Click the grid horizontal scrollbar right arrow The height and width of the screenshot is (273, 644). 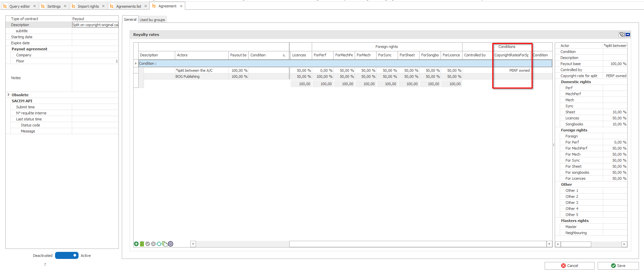tap(549, 244)
